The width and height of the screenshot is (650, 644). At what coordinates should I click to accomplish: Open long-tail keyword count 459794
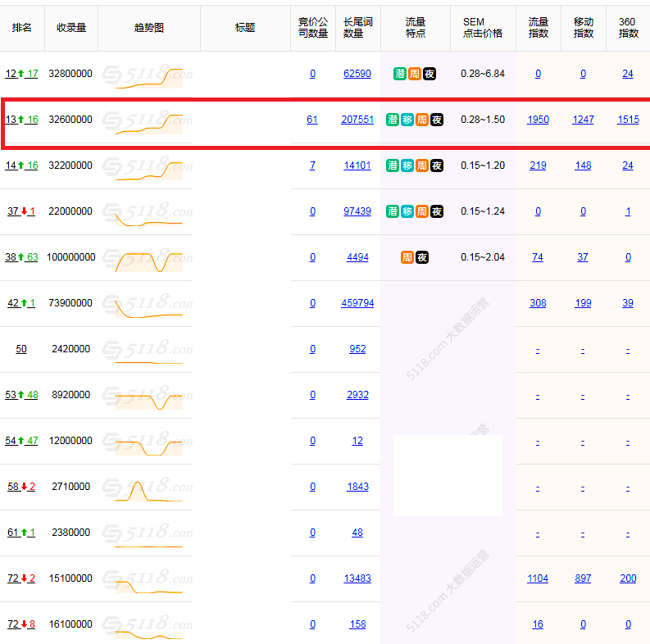click(x=357, y=303)
